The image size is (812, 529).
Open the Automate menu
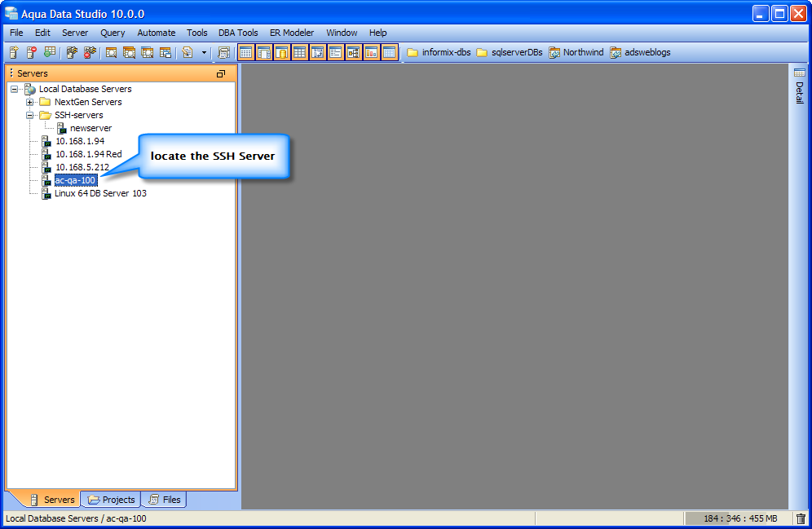tap(157, 33)
